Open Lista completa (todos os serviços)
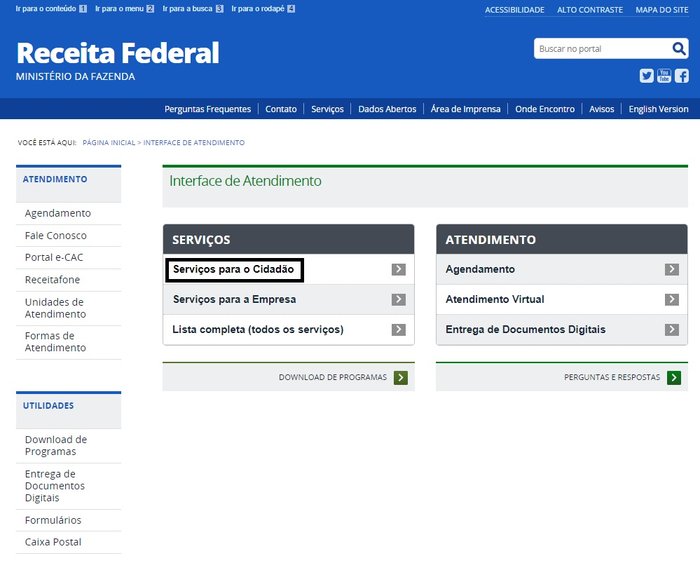Image resolution: width=700 pixels, height=570 pixels. click(x=258, y=329)
